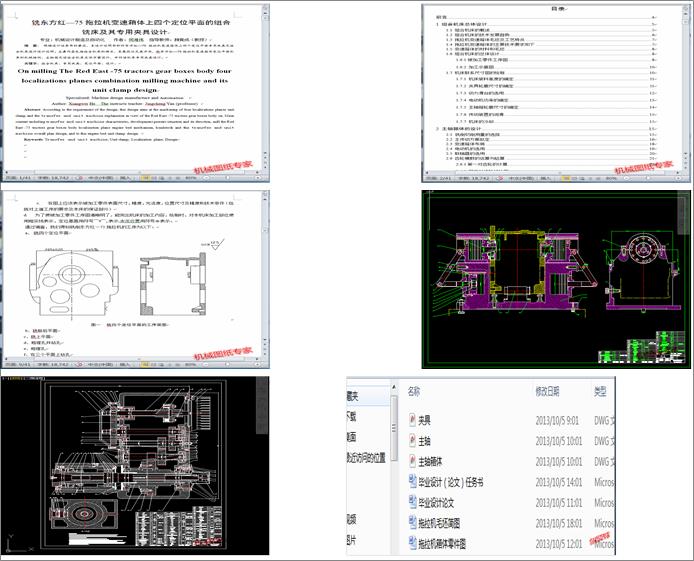This screenshot has width=694, height=561.
Task: Click the vertical scrollbar of the abstract Word window
Action: (x=266, y=88)
